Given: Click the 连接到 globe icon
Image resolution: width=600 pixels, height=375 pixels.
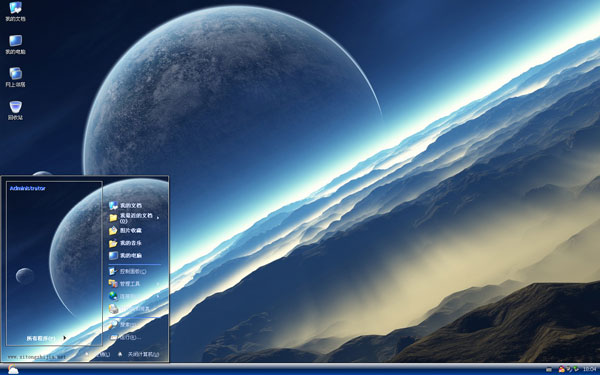Looking at the screenshot, I should click(113, 296).
